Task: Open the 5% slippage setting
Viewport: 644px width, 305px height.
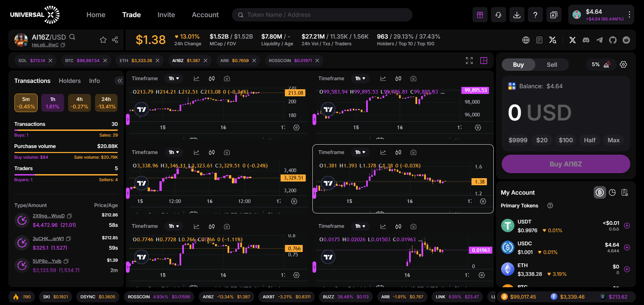Action: pos(601,64)
